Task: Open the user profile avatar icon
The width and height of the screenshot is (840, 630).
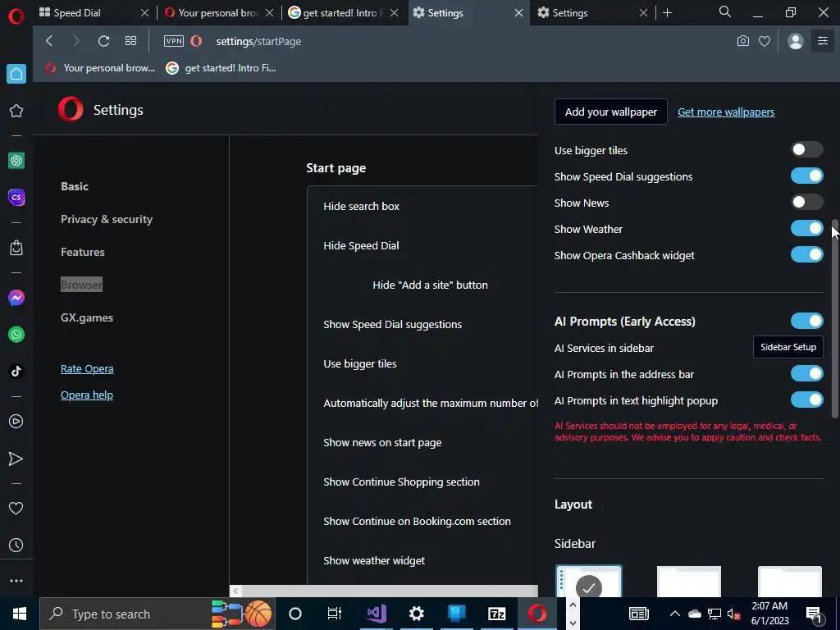Action: [796, 41]
